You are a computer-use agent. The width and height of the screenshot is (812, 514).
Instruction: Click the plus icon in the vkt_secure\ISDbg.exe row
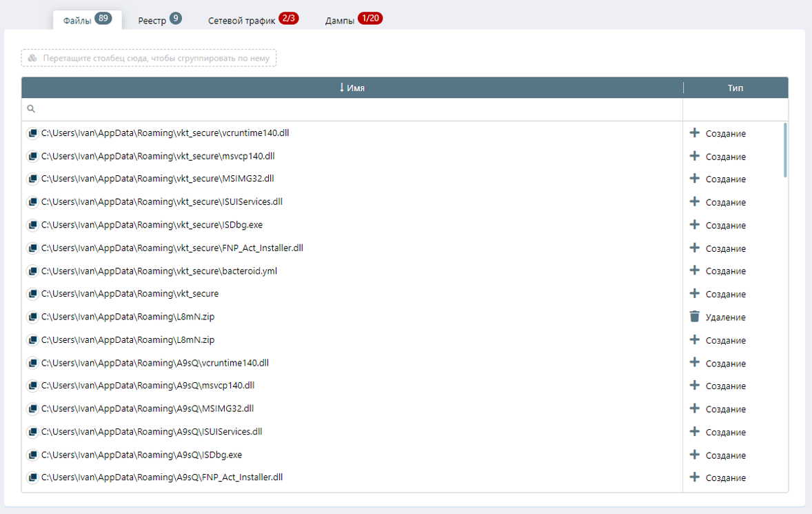click(x=694, y=225)
